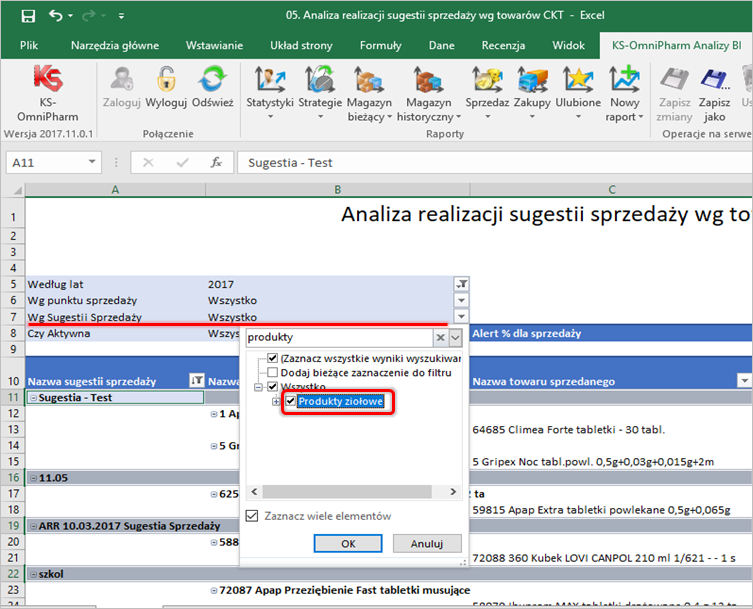
Task: Open the Sprzedaz reports icon
Action: tap(487, 79)
